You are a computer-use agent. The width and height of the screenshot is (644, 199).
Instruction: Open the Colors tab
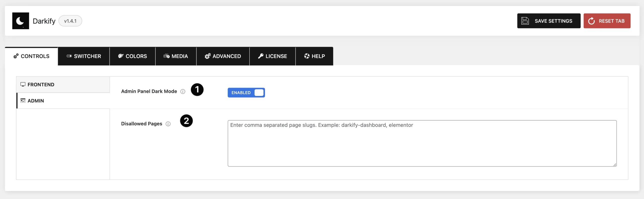coord(133,56)
